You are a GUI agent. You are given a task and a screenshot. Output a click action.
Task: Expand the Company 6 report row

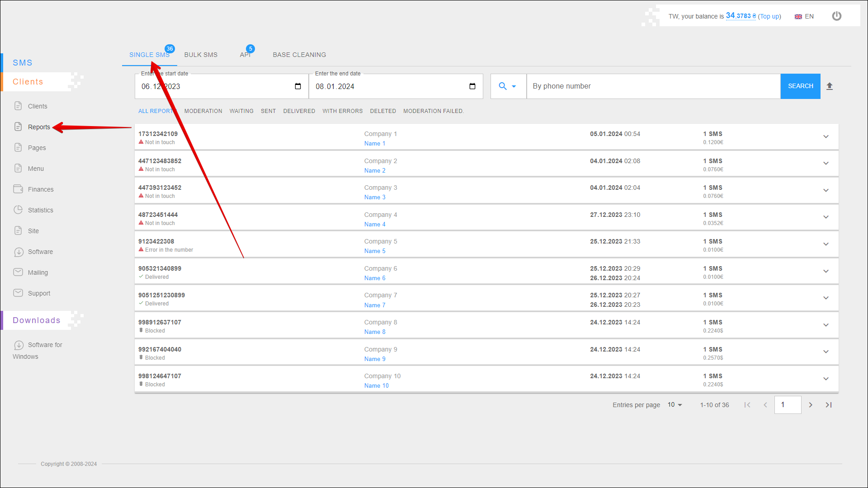tap(826, 271)
